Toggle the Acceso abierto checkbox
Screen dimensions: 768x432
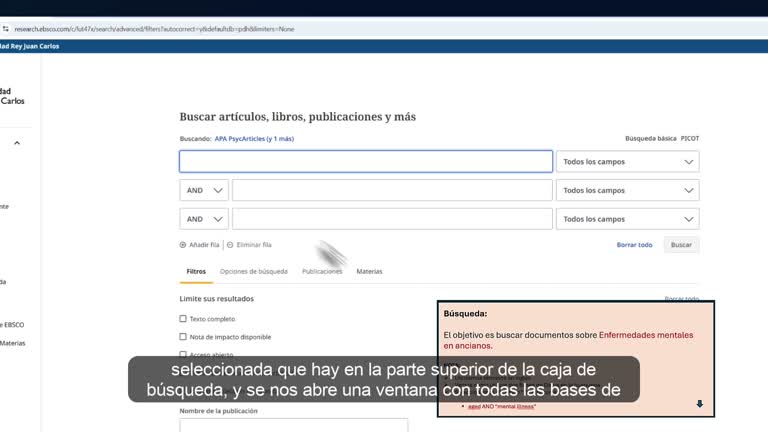(183, 354)
